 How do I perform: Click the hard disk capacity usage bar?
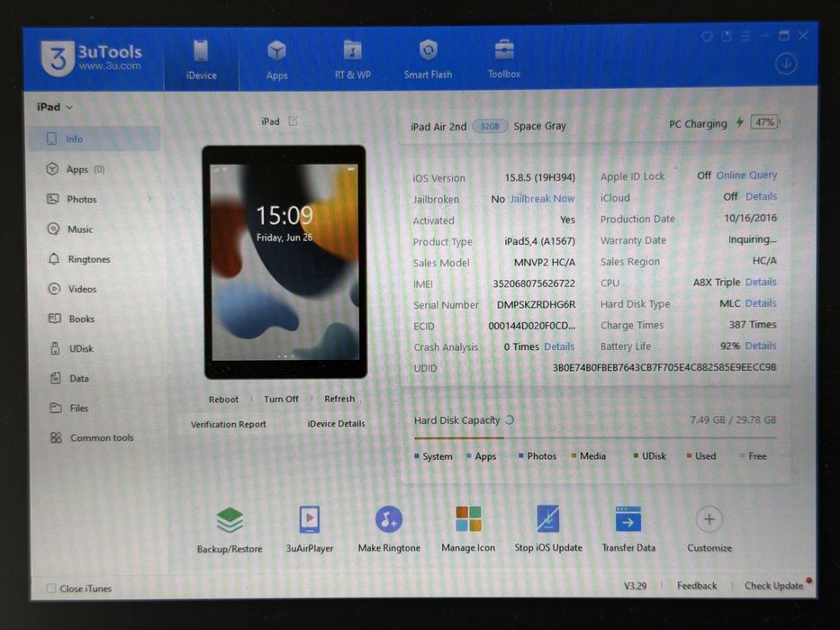(x=594, y=437)
